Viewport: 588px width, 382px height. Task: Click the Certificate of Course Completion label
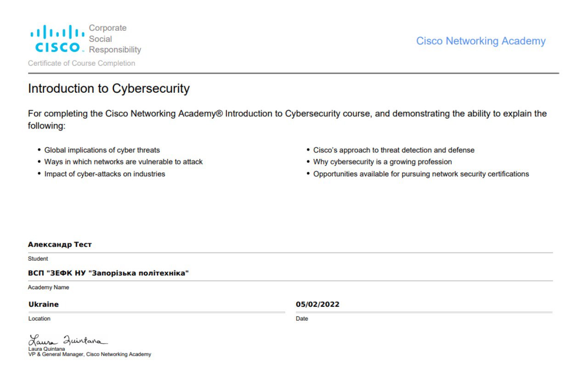[x=82, y=63]
